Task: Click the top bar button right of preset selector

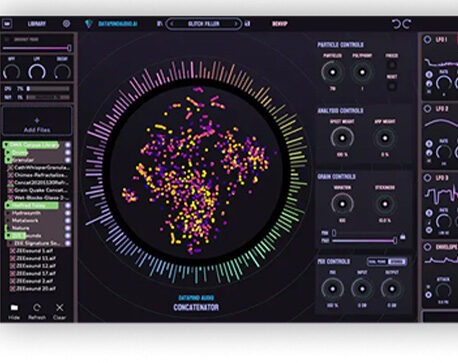Action: pyautogui.click(x=279, y=24)
